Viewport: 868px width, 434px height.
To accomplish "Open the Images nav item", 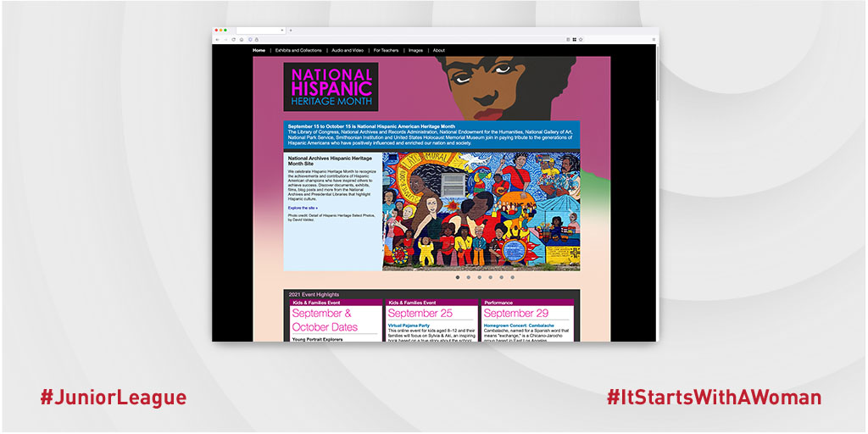I will point(415,50).
